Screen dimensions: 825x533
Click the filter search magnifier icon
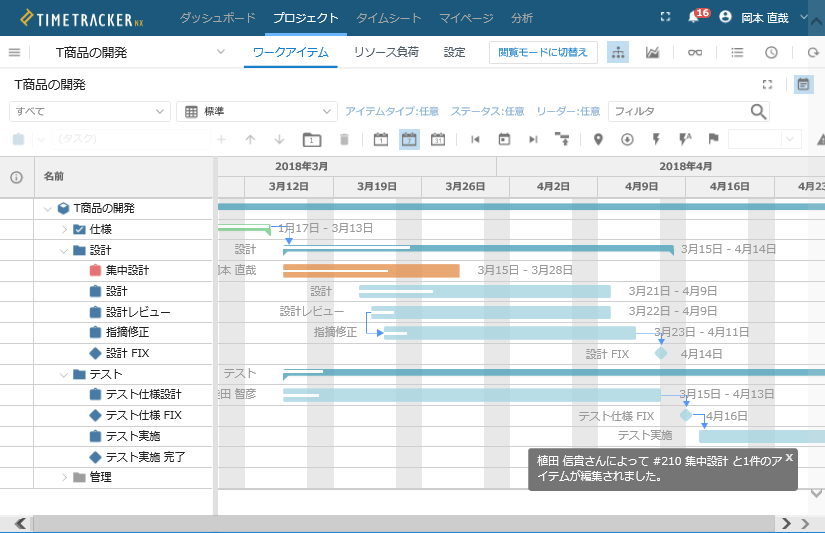point(759,111)
